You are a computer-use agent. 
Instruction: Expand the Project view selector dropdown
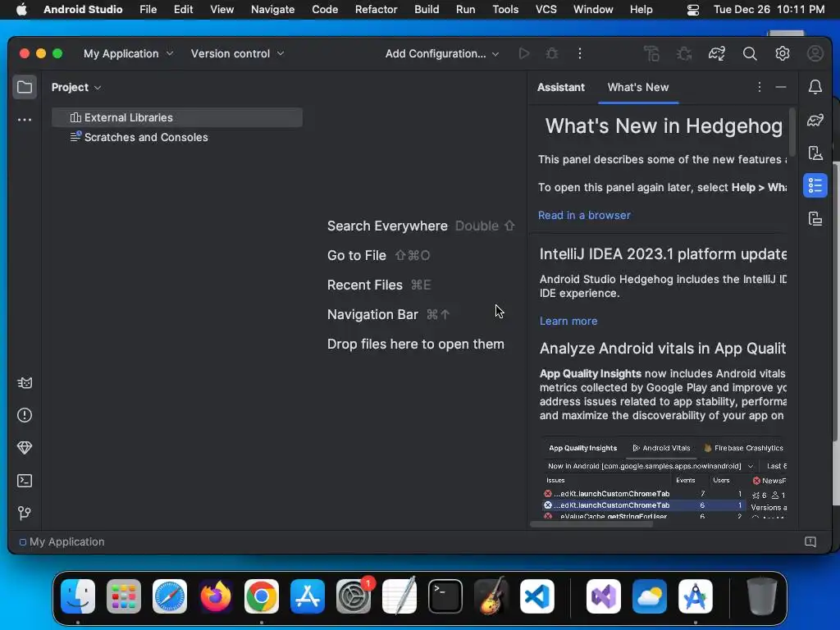tap(76, 87)
